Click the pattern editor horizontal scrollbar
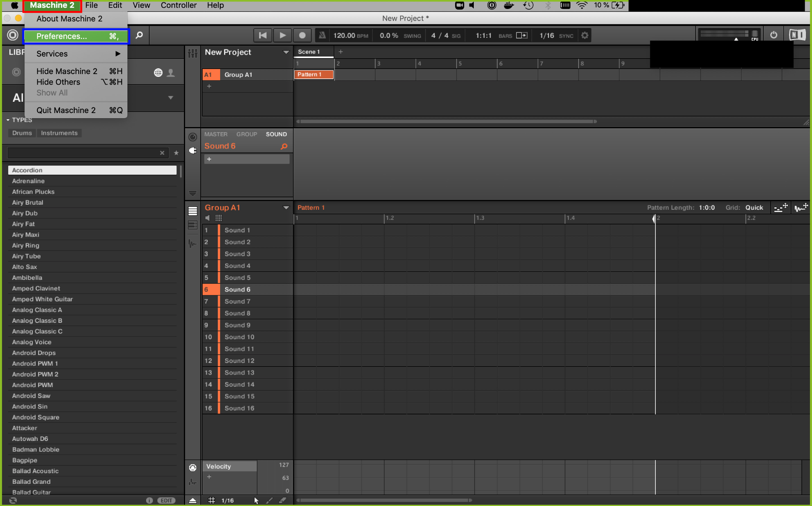Screen dimensions: 812x506 384,500
